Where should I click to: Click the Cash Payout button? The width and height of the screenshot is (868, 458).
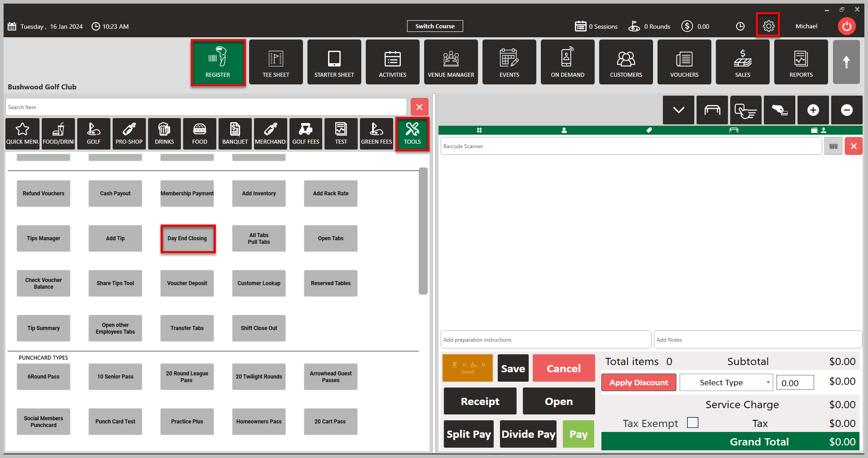115,194
